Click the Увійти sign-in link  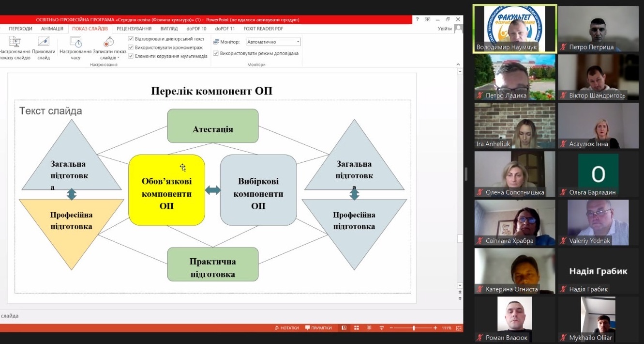tap(444, 29)
